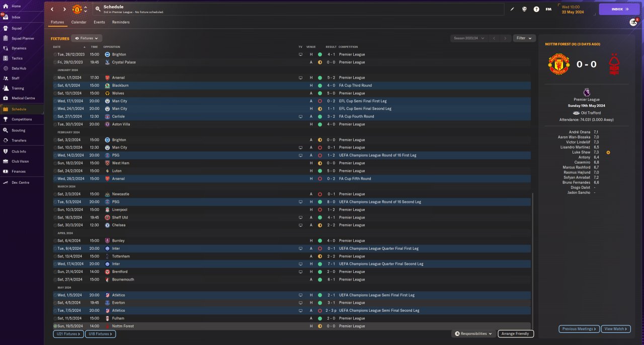Click the TV icon on Arsenal 1/1/2024 row
Viewport: 644px width, 345px height.
[x=301, y=78]
